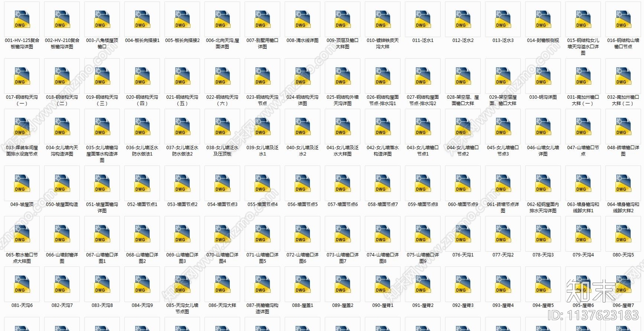Click the 011-泛水1 DWG icon
Image resolution: width=644 pixels, height=331 pixels.
pos(423,19)
